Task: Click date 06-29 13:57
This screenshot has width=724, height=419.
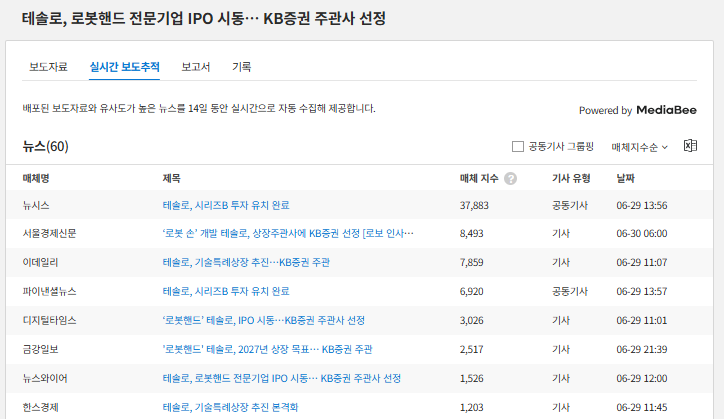Action: click(642, 291)
